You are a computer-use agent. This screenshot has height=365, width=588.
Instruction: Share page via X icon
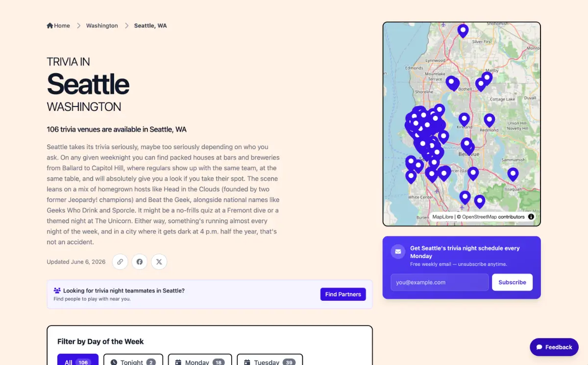coord(159,262)
